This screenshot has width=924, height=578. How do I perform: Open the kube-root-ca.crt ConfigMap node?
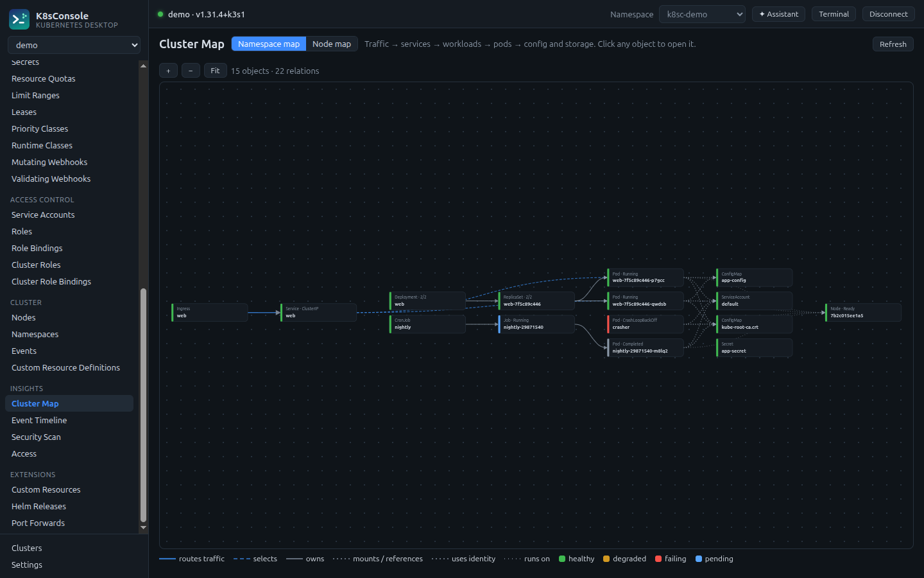(755, 324)
